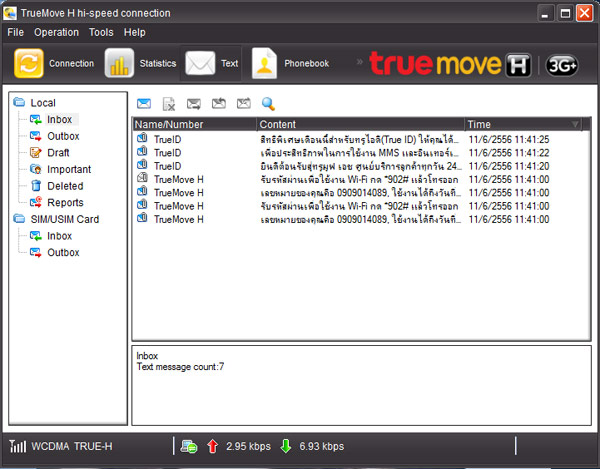Select the Important folder

[x=69, y=169]
